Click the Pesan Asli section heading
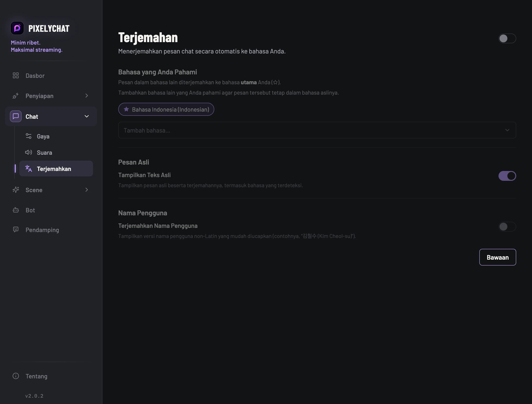The height and width of the screenshot is (404, 532). coord(133,162)
